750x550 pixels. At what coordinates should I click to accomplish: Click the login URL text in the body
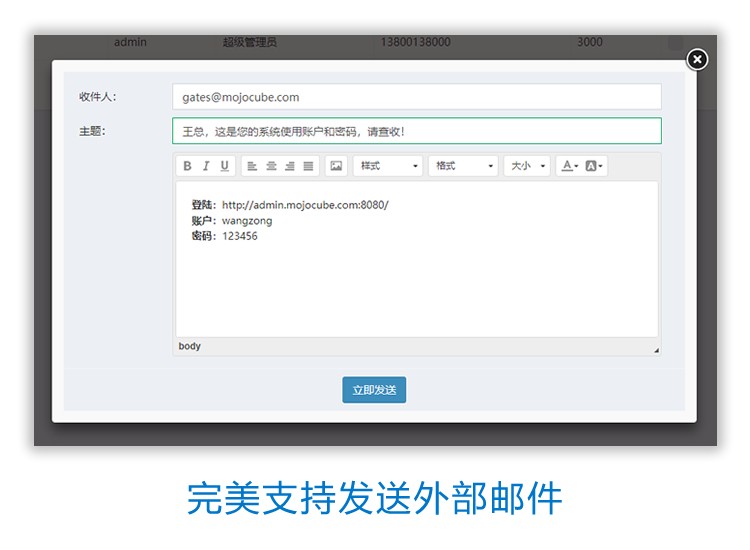point(305,205)
